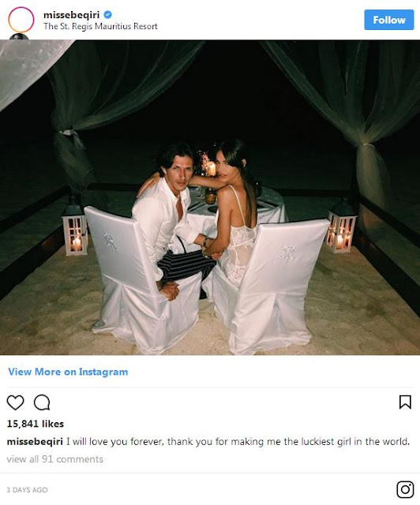Click the left monogrammed white chair cover
This screenshot has width=420, height=505.
coord(142,279)
